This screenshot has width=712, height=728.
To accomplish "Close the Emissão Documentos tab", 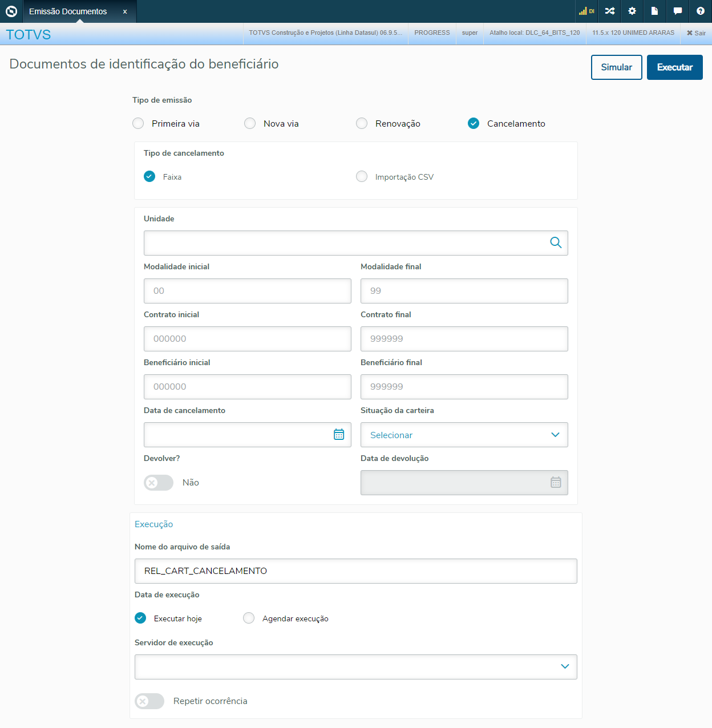I will coord(125,11).
